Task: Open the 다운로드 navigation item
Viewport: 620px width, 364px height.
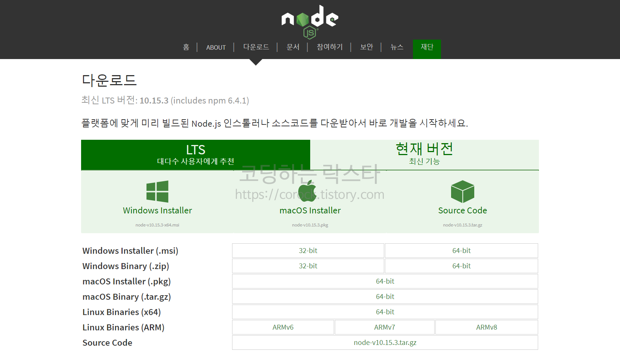Action: (x=256, y=47)
